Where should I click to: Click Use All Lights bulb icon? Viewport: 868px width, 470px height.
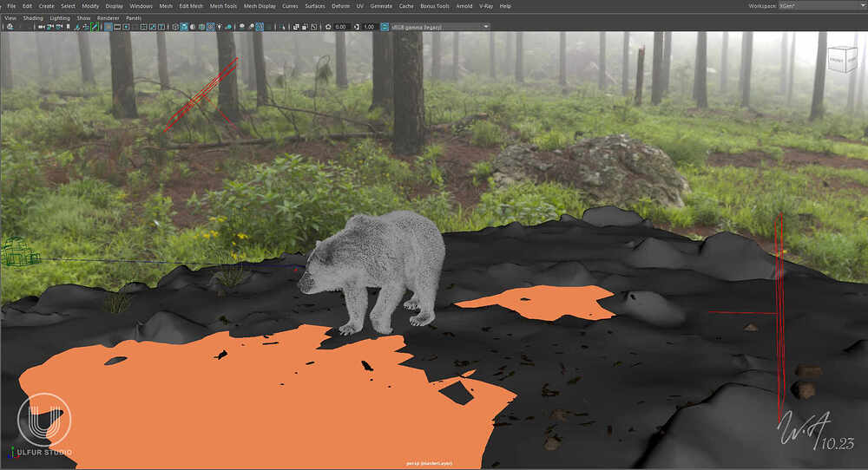[x=220, y=27]
